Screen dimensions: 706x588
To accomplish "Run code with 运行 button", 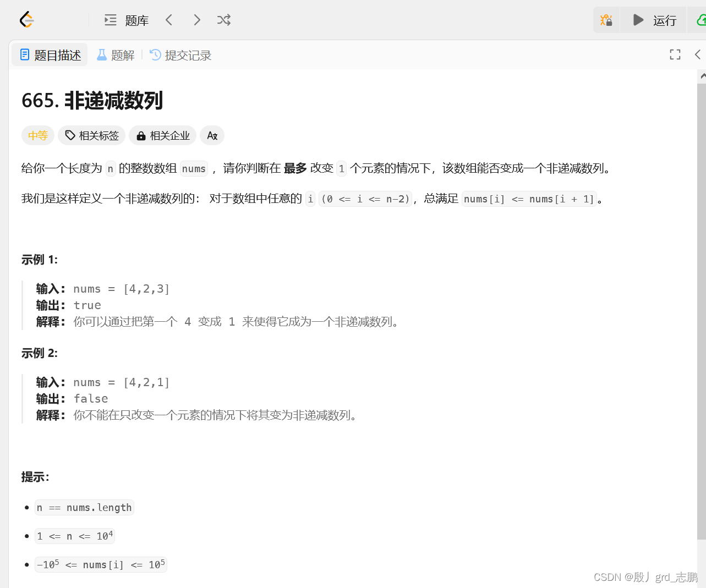I will click(654, 20).
